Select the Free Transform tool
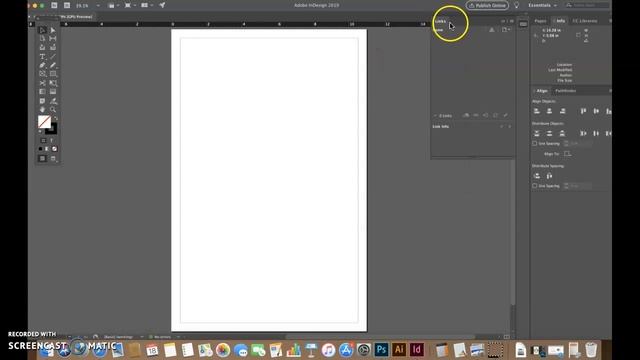Screen dimensions: 640x360 [53, 83]
